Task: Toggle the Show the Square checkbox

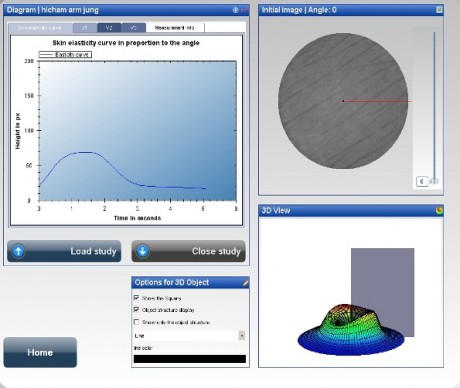Action: point(136,297)
